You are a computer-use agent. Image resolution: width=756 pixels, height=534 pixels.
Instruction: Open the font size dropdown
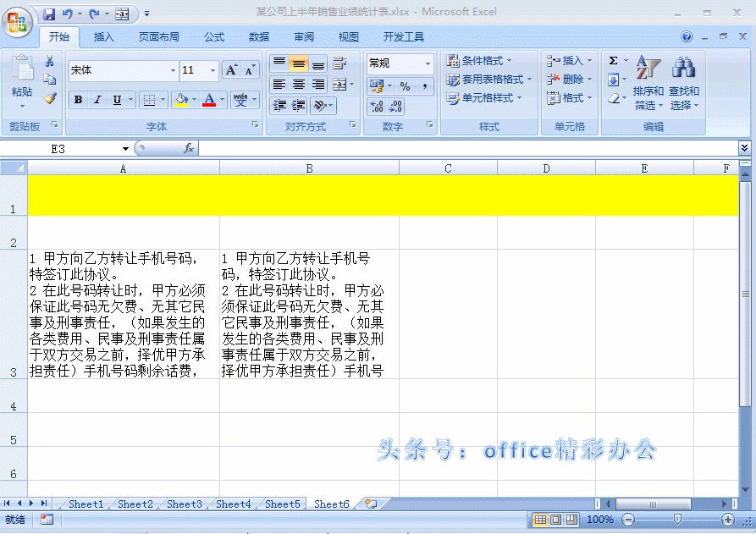click(212, 70)
